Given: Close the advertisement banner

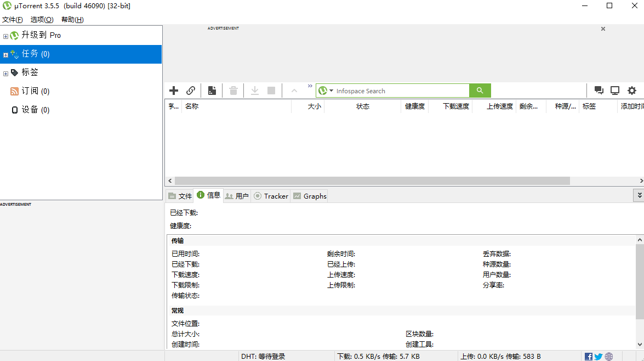Looking at the screenshot, I should coord(603,29).
